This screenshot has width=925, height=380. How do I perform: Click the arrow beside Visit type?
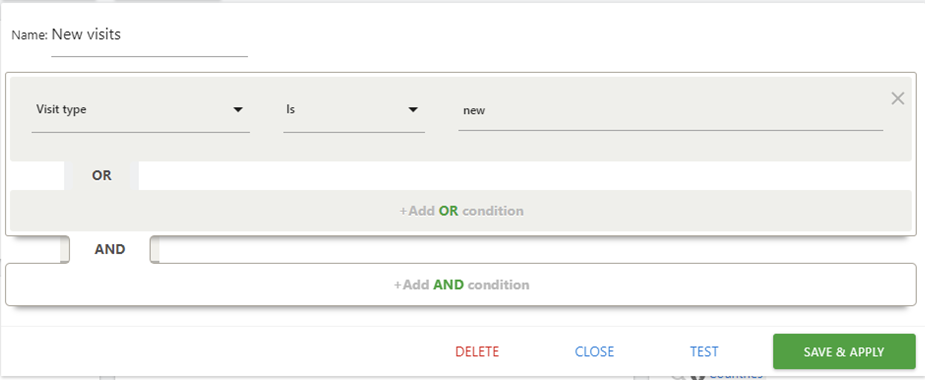click(238, 110)
